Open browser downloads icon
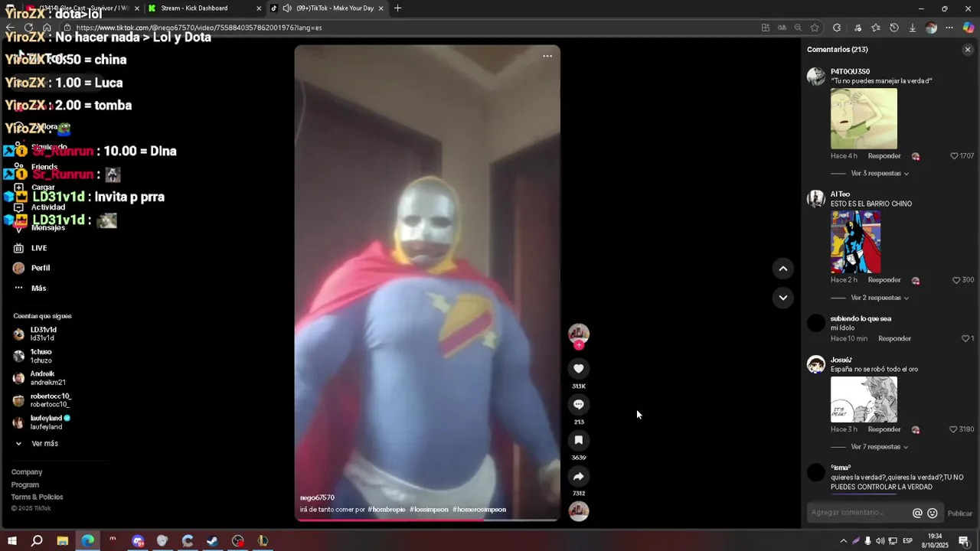Image resolution: width=980 pixels, height=551 pixels. click(912, 28)
